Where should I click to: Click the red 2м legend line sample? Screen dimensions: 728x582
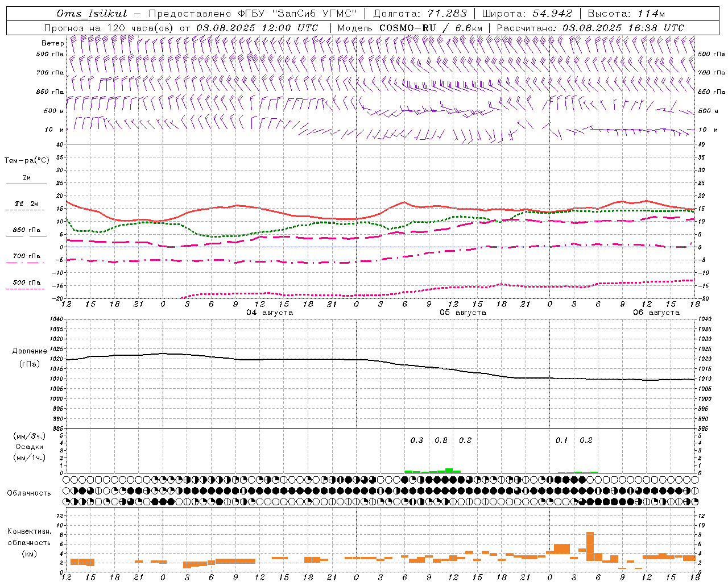tap(26, 184)
